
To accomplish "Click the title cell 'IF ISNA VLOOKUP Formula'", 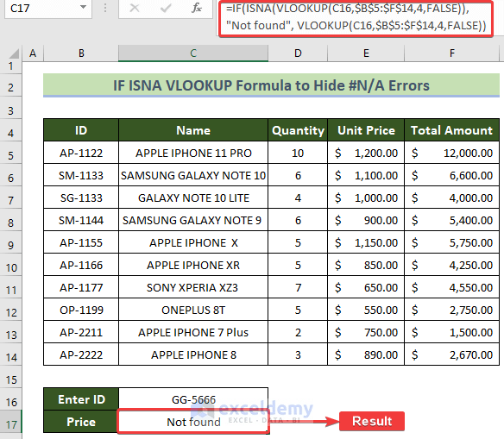I will [271, 85].
